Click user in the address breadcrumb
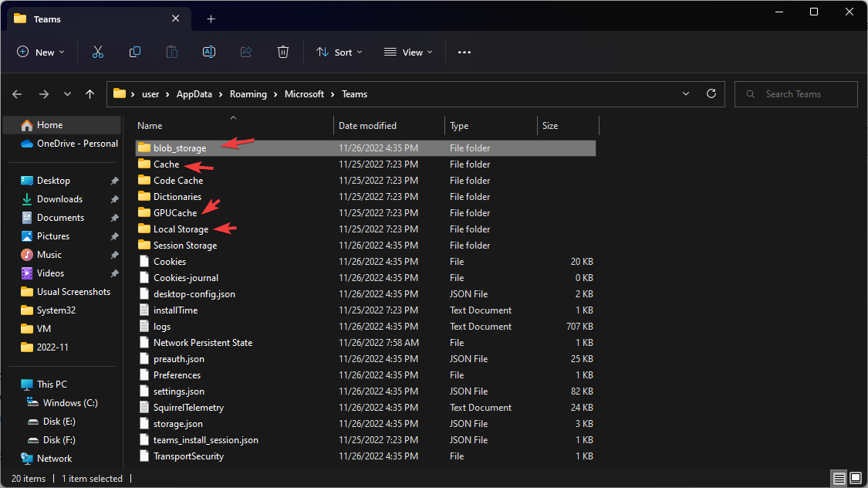 click(x=150, y=94)
